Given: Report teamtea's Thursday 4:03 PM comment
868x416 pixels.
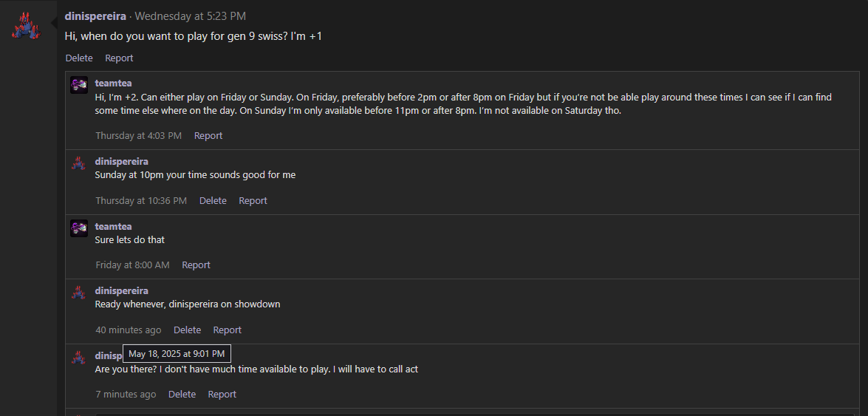Looking at the screenshot, I should [208, 136].
